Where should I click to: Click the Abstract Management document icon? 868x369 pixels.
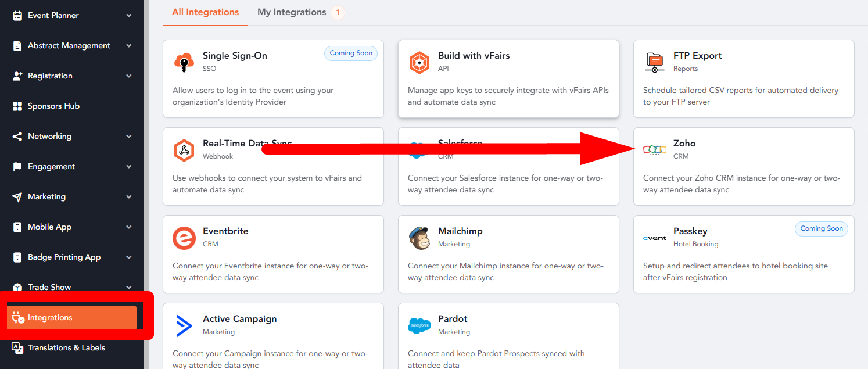point(17,46)
